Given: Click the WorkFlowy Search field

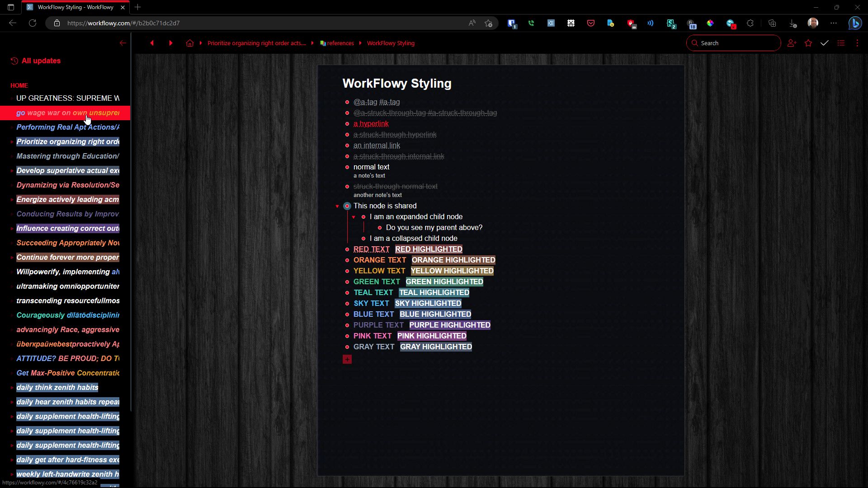Looking at the screenshot, I should pyautogui.click(x=733, y=43).
